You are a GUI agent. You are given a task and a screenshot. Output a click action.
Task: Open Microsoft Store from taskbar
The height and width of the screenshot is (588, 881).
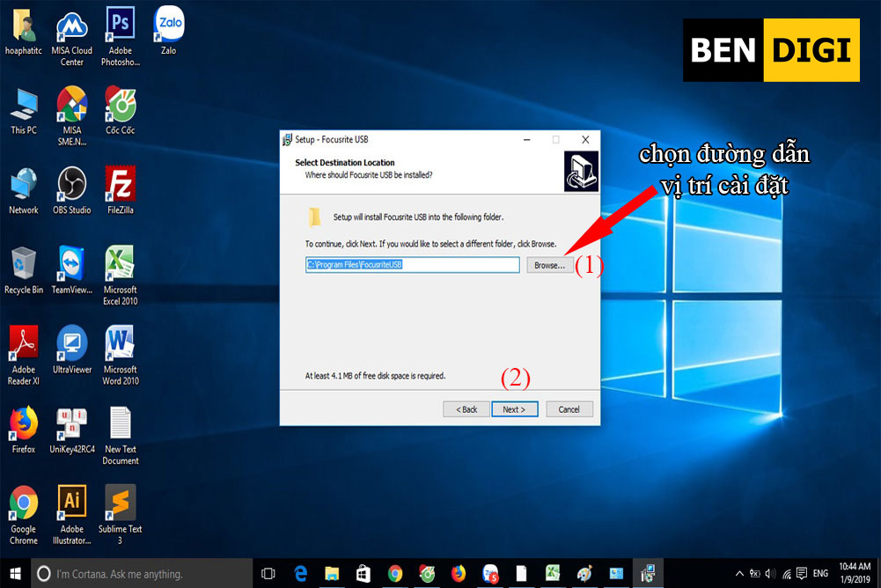coord(363,573)
